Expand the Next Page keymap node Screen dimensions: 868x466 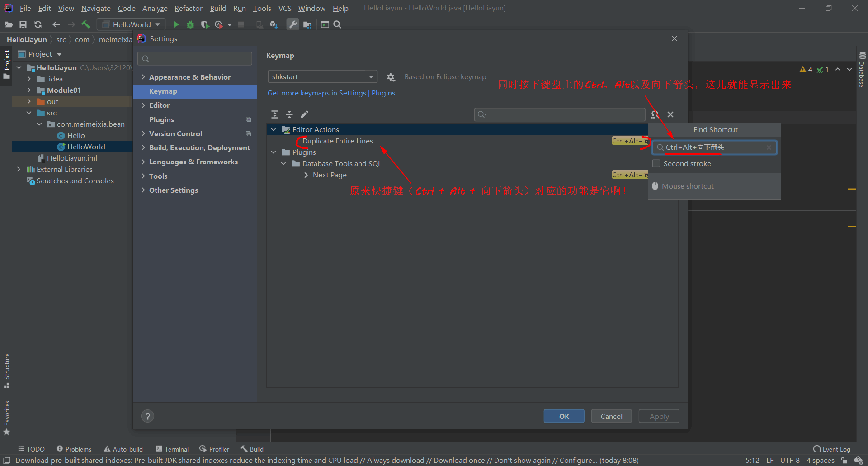tap(306, 175)
